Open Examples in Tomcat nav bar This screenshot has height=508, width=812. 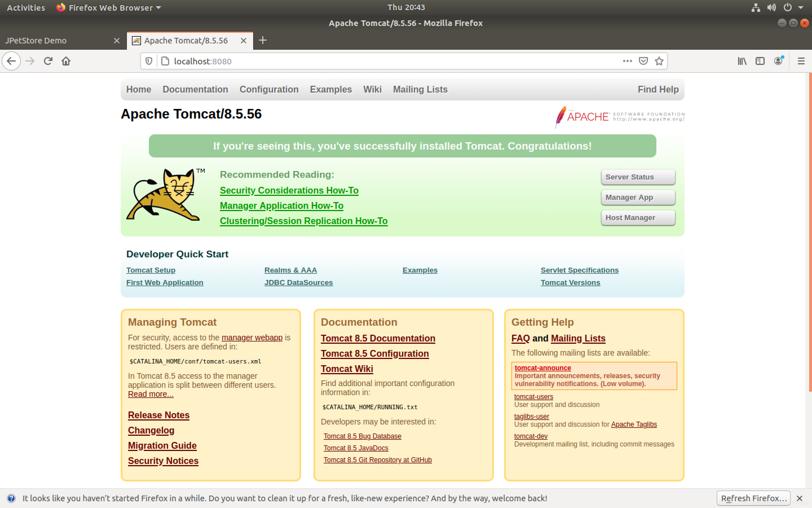click(x=331, y=89)
